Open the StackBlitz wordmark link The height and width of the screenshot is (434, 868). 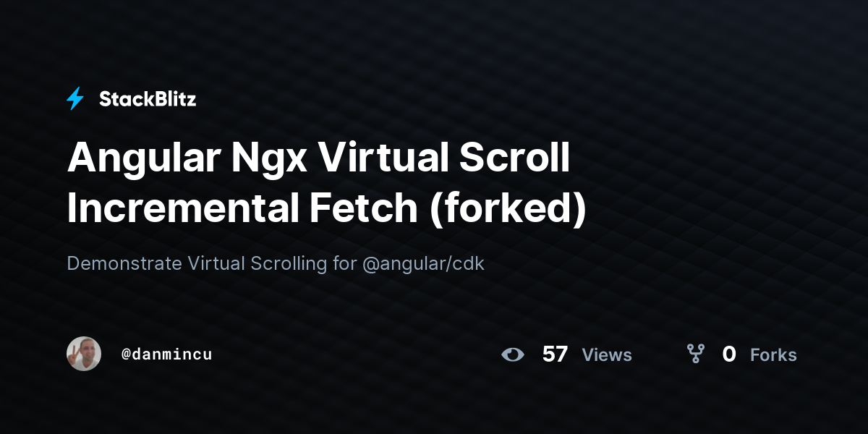coord(148,99)
